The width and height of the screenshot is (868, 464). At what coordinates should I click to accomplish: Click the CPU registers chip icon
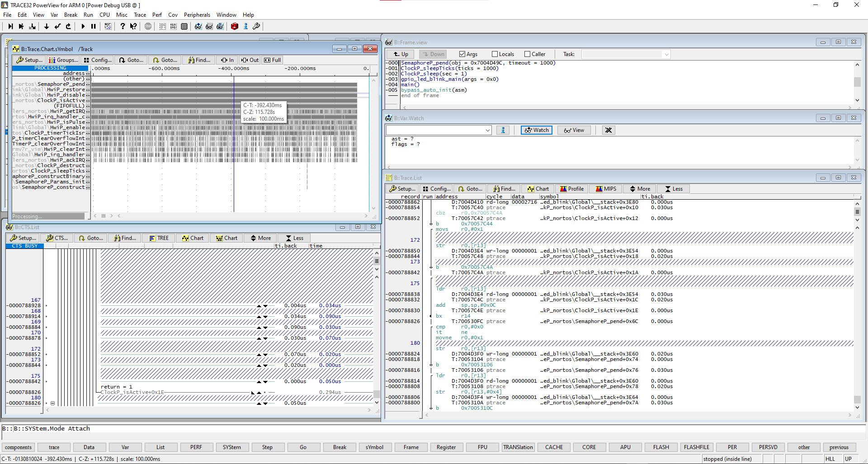pos(184,26)
